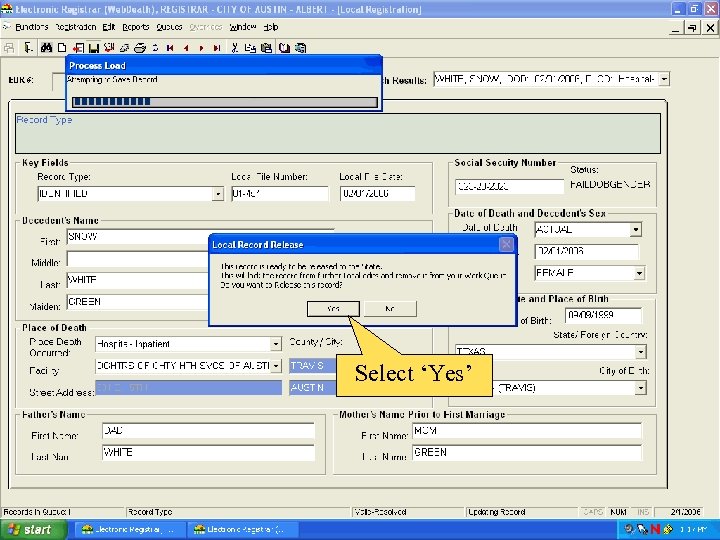Go to previous record red arrow

tap(186, 48)
